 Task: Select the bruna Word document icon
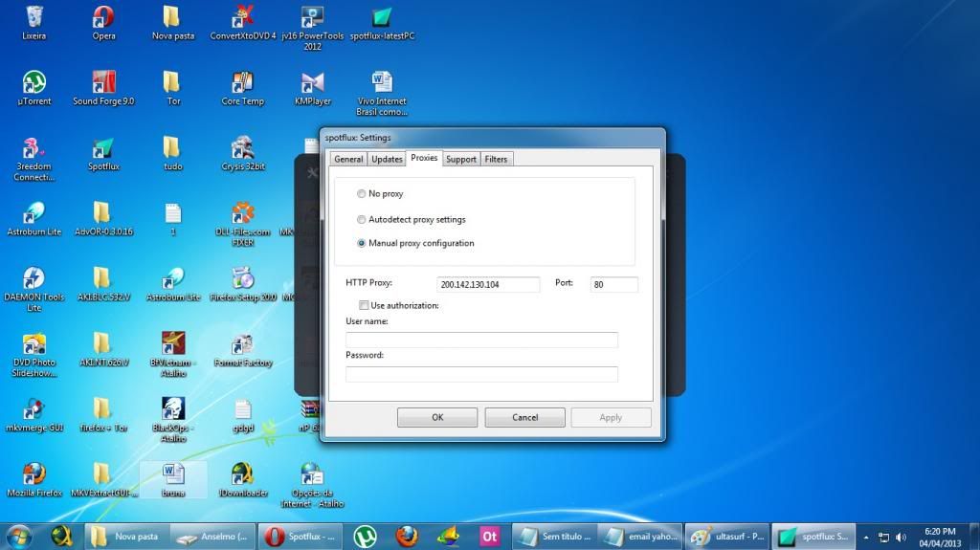pos(173,480)
